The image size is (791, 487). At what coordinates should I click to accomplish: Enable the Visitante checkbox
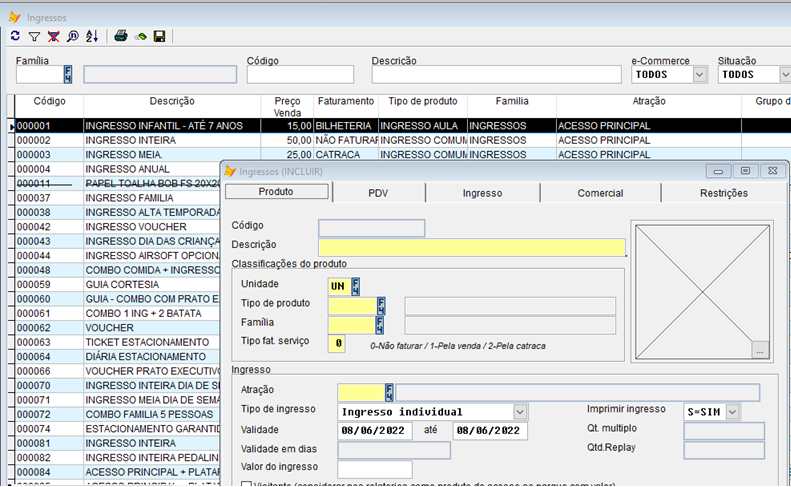coord(247,484)
